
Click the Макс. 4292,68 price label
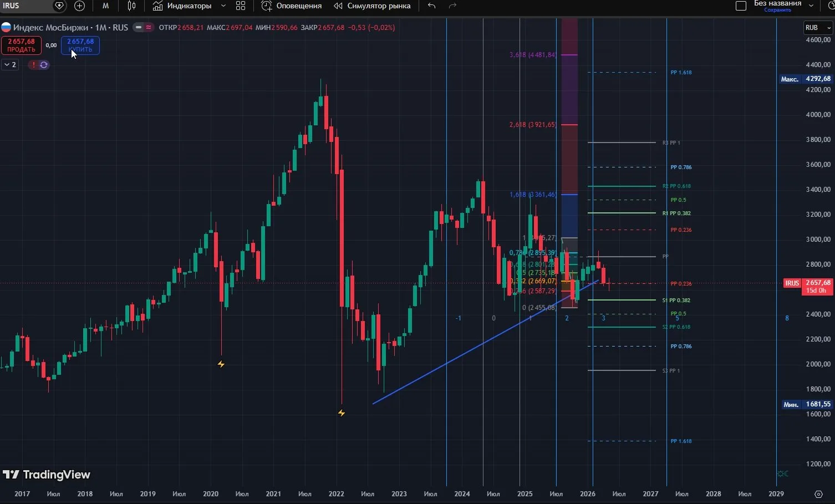pos(806,79)
